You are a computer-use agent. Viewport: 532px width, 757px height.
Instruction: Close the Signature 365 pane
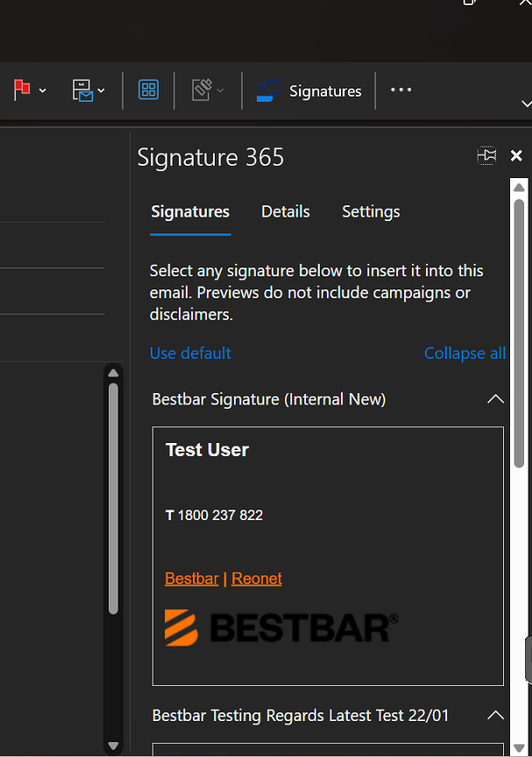point(516,155)
